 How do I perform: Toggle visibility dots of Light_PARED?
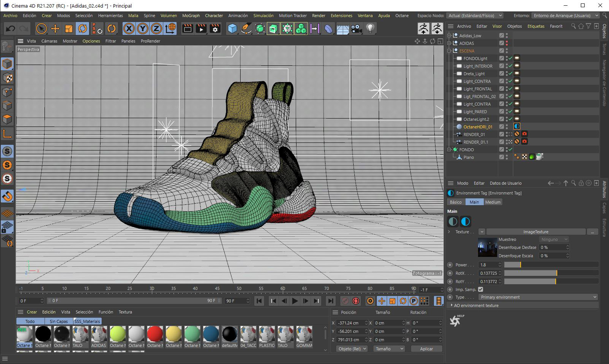pyautogui.click(x=507, y=112)
